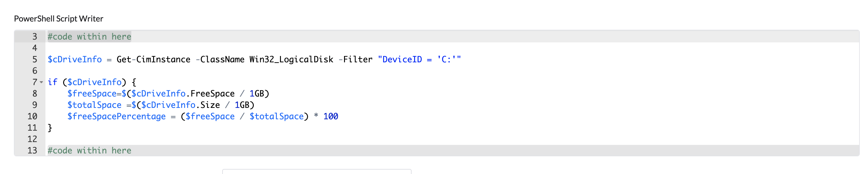
Task: Place cursor at closing brace on line 11
Action: (50, 128)
